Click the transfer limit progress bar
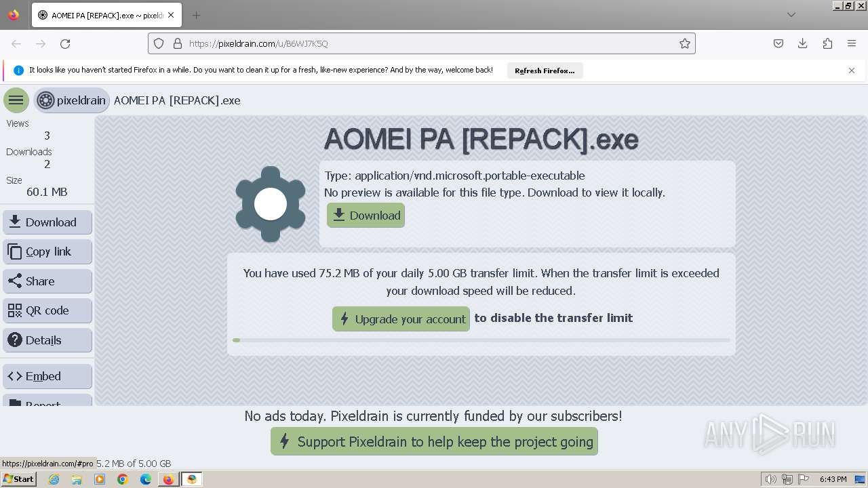868x488 pixels. tap(481, 340)
